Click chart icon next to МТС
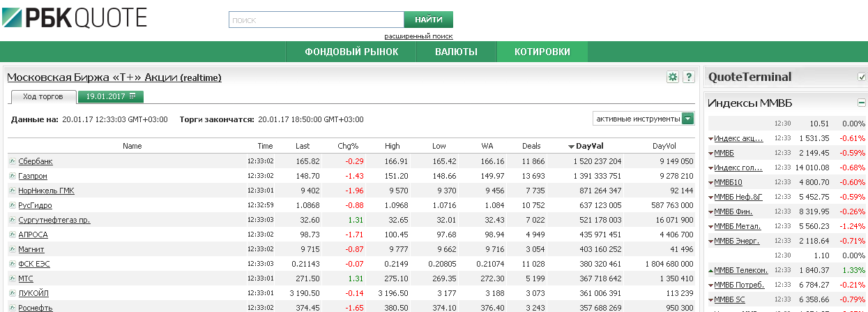 (12, 278)
